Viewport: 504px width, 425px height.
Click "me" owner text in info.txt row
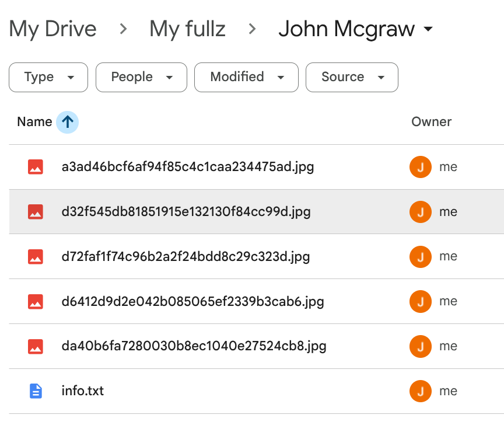tap(448, 391)
